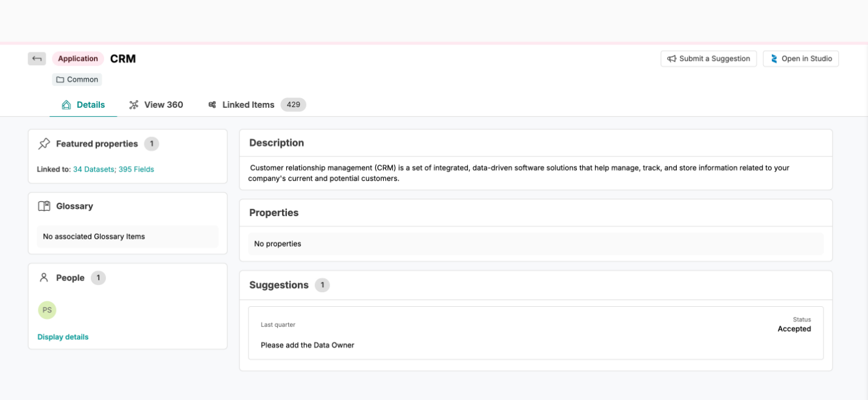Click the Common folder icon
The image size is (868, 400).
coord(60,80)
